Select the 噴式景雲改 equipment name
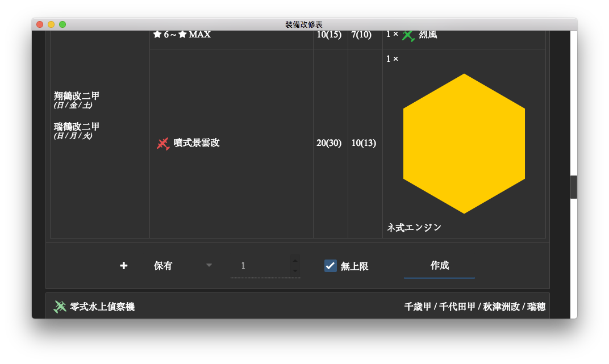The height and width of the screenshot is (364, 609). pos(197,143)
